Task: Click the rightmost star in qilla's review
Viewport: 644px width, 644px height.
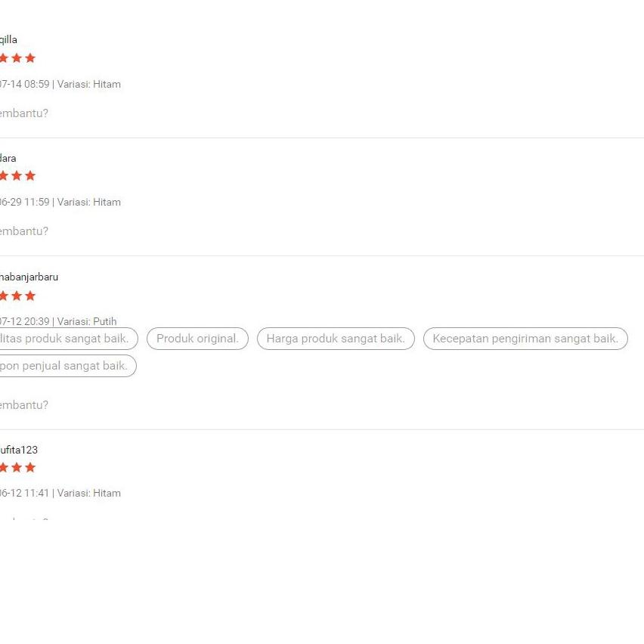Action: coord(30,58)
